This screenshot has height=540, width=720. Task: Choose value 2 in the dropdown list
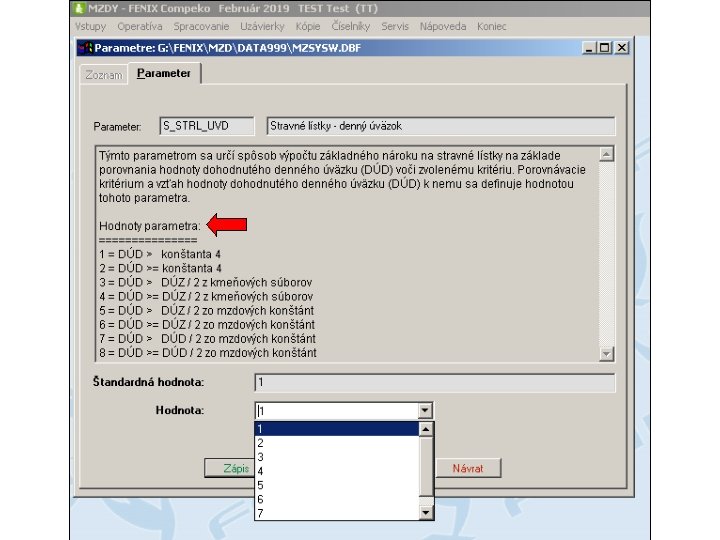tap(337, 443)
